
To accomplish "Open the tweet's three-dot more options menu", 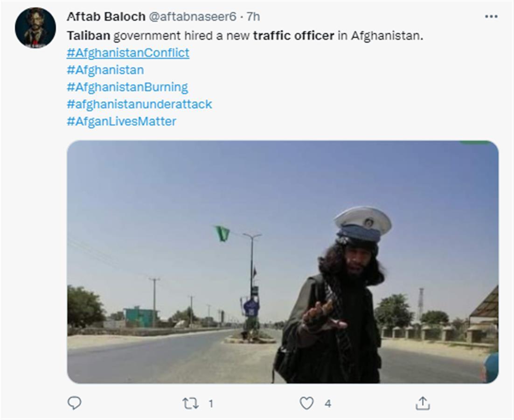I will pos(491,16).
